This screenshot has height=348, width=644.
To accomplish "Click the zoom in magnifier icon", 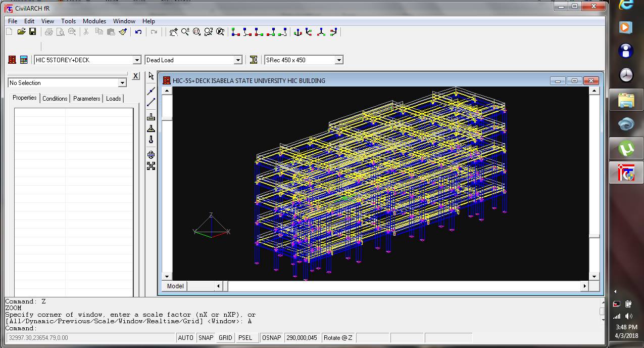I will coord(185,32).
